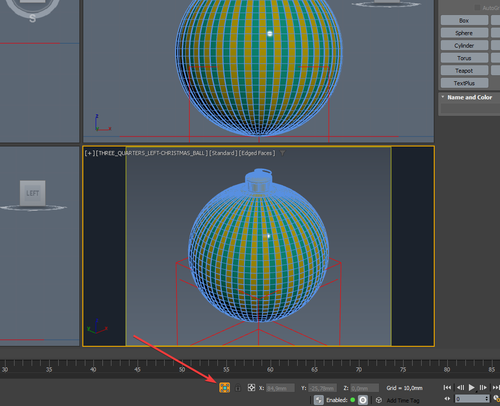Viewport: 500px width, 406px height.
Task: Create a Teapot primitive
Action: tap(464, 71)
